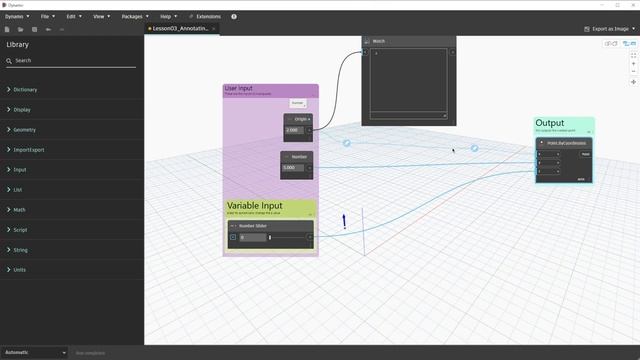
Task: Click the x input port of Point.ByCoordinates
Action: (548, 154)
